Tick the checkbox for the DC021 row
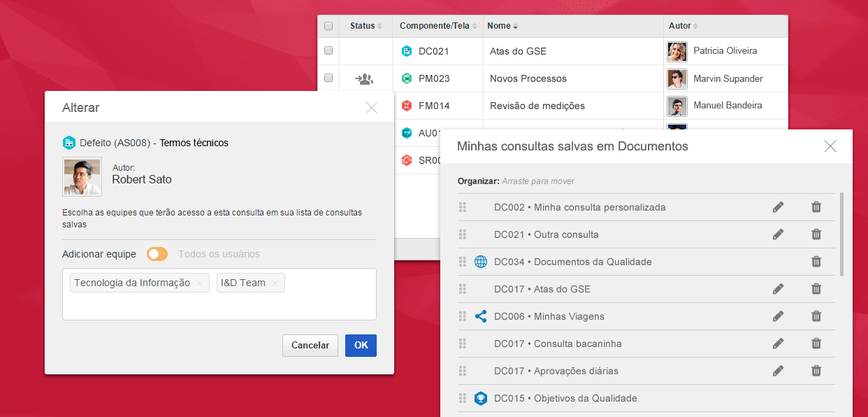The image size is (868, 417). point(328,50)
